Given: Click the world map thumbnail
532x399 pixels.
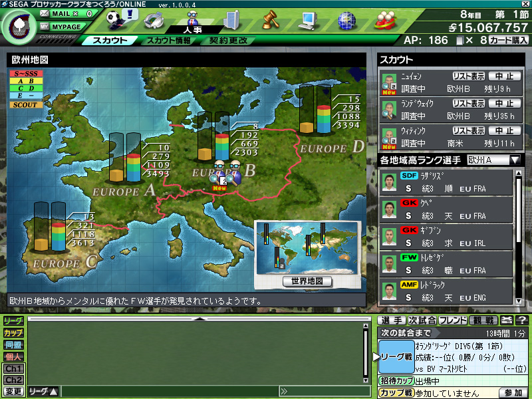Looking at the screenshot, I should [x=307, y=247].
